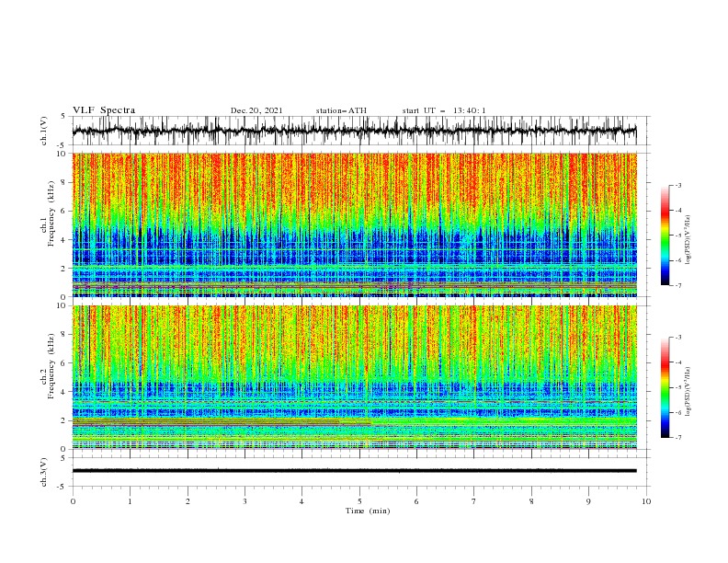This screenshot has width=728, height=563.
Task: Click the ch.1 Frequency (kHz) axis label
Action: click(48, 214)
